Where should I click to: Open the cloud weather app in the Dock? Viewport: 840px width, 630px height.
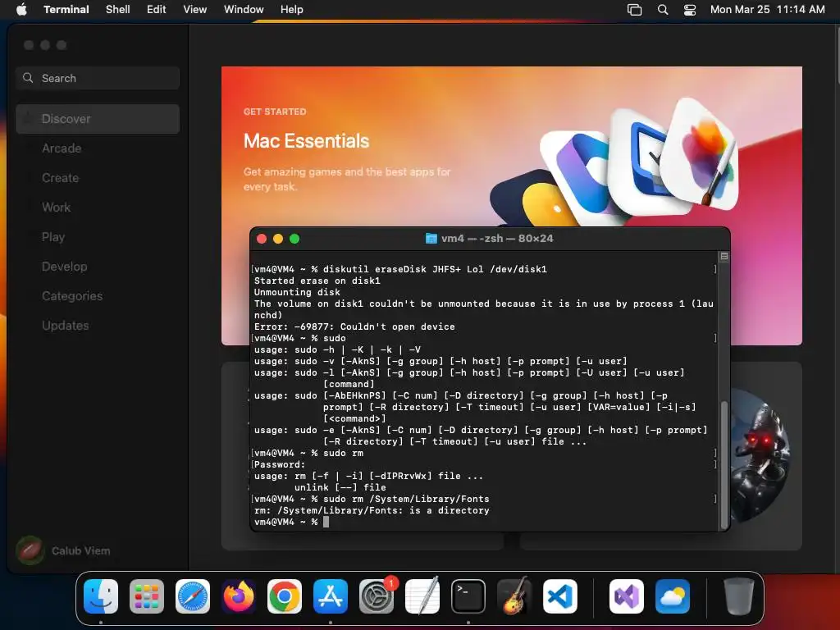pos(673,596)
